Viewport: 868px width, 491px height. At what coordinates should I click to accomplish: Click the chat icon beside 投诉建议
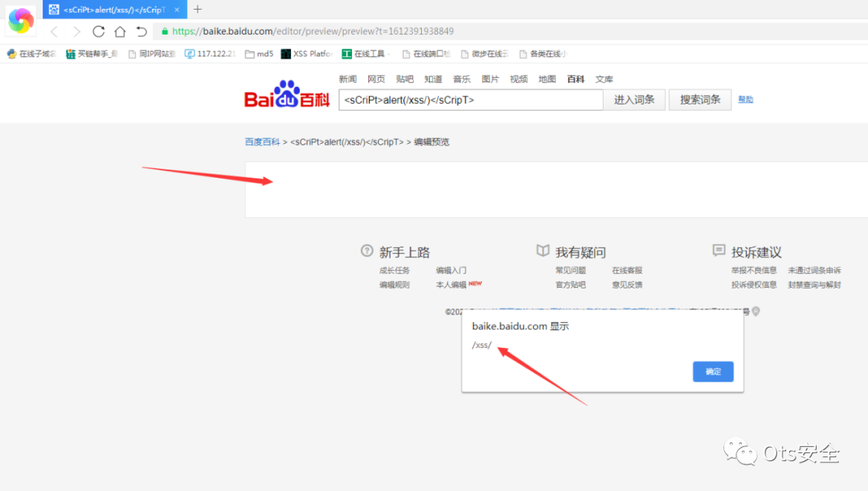pos(719,251)
